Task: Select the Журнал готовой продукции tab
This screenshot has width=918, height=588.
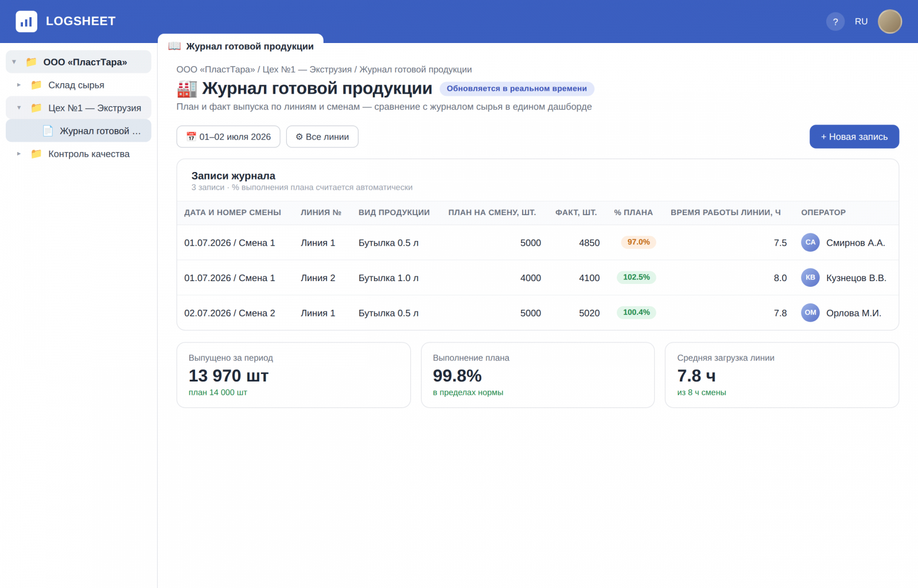Action: pos(241,46)
